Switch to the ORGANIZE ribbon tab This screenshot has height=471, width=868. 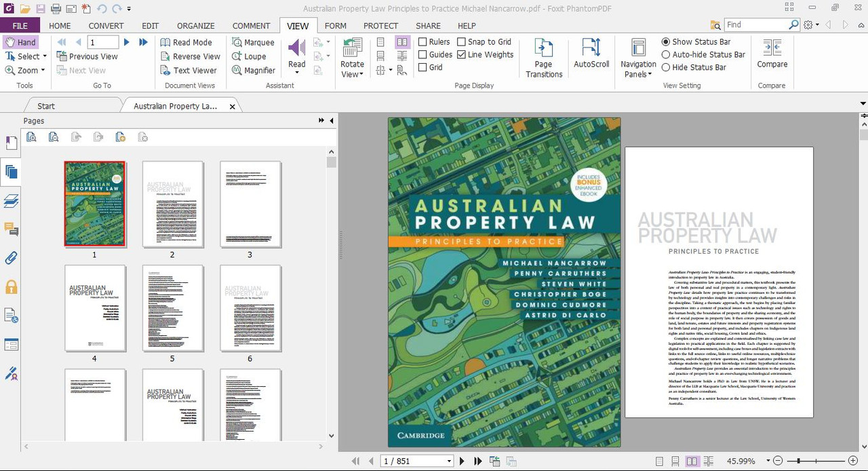196,26
